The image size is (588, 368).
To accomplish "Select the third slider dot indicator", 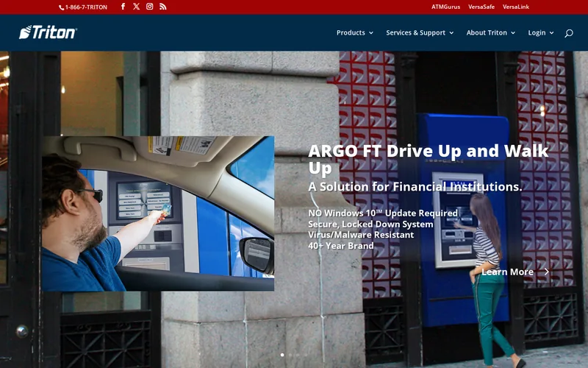I will point(298,355).
